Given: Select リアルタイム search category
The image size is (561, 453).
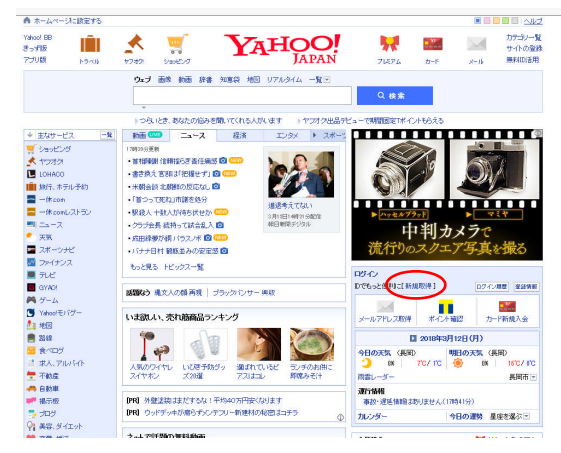Looking at the screenshot, I should coord(284,79).
